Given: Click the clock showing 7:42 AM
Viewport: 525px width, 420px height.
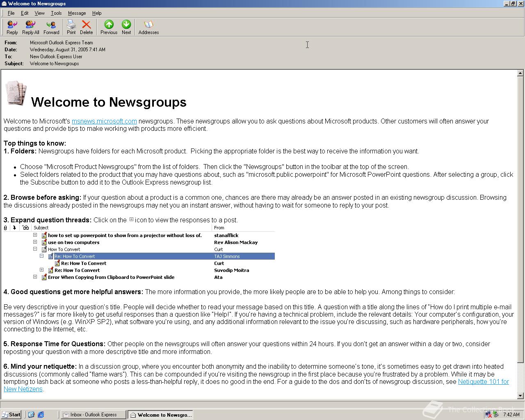Looking at the screenshot, I should tap(511, 415).
